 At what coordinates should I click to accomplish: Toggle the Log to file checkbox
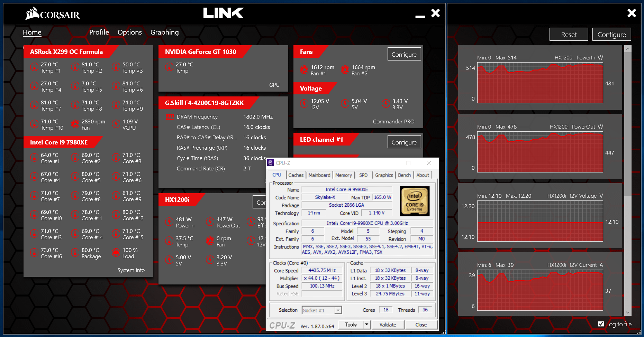601,324
